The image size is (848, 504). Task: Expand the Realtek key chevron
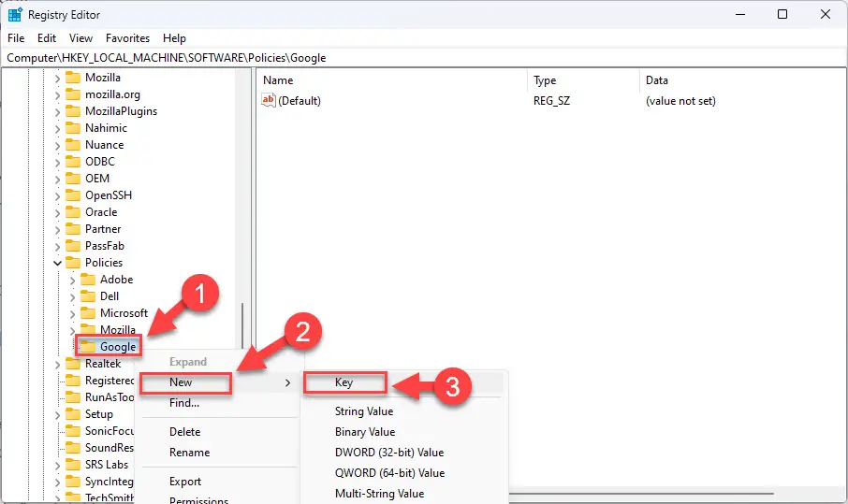pyautogui.click(x=57, y=365)
